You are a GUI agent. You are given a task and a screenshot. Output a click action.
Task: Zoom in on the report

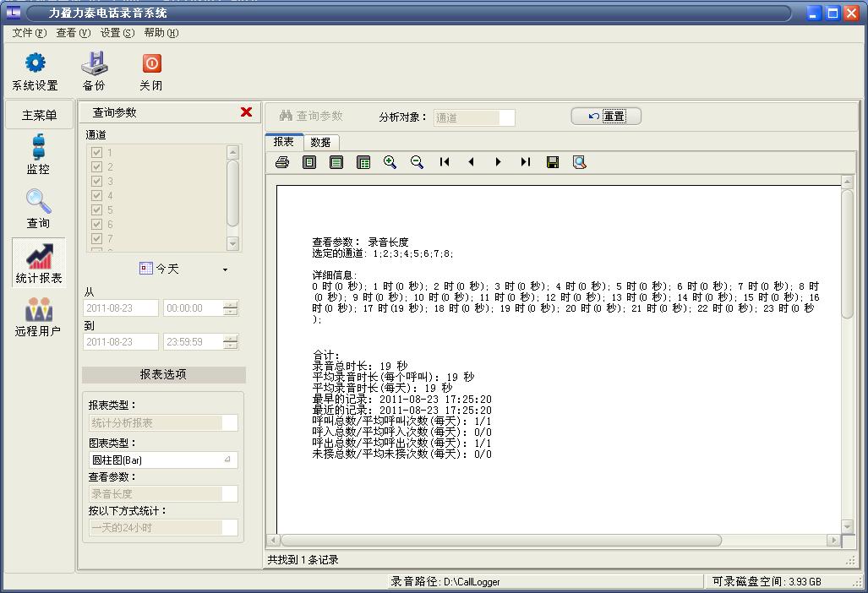[x=390, y=162]
